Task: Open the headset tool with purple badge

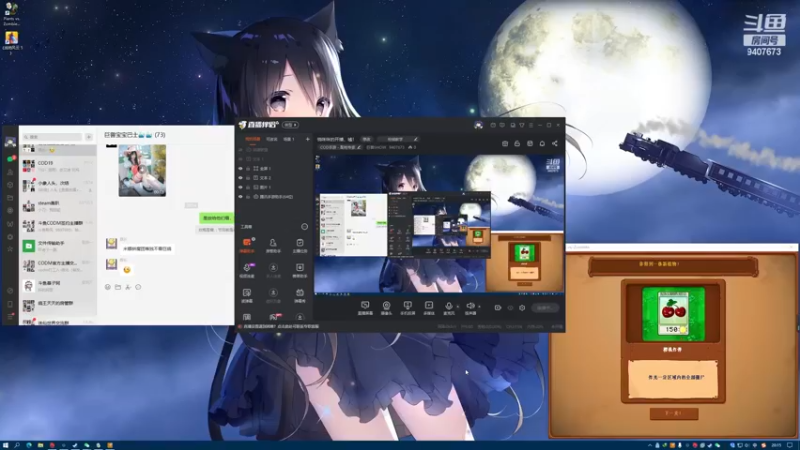Action: 247,270
